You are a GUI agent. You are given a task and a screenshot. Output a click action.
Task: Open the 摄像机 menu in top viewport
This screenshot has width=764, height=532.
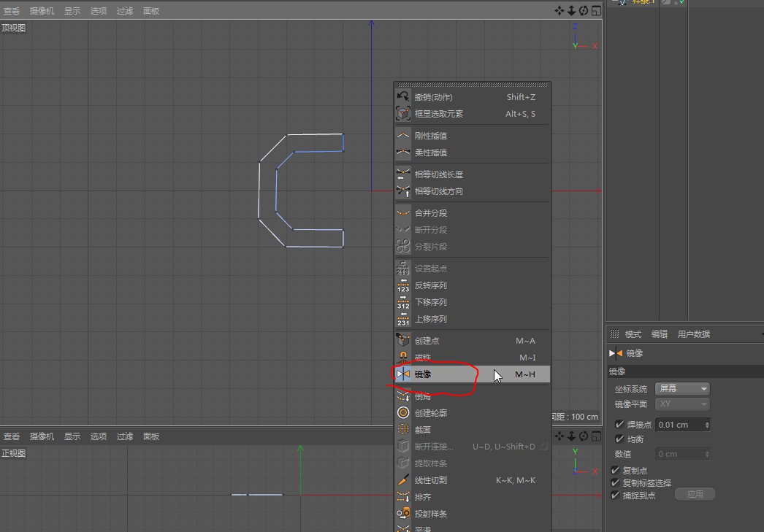tap(42, 11)
